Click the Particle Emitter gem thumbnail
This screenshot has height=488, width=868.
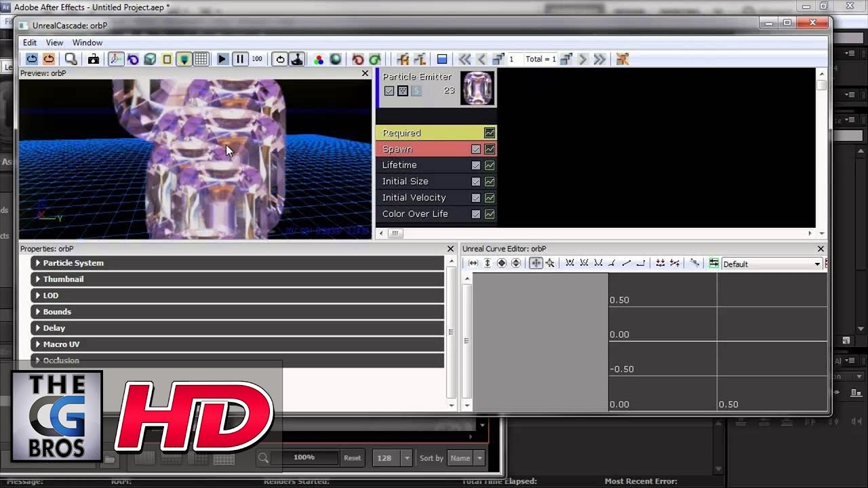[x=477, y=88]
